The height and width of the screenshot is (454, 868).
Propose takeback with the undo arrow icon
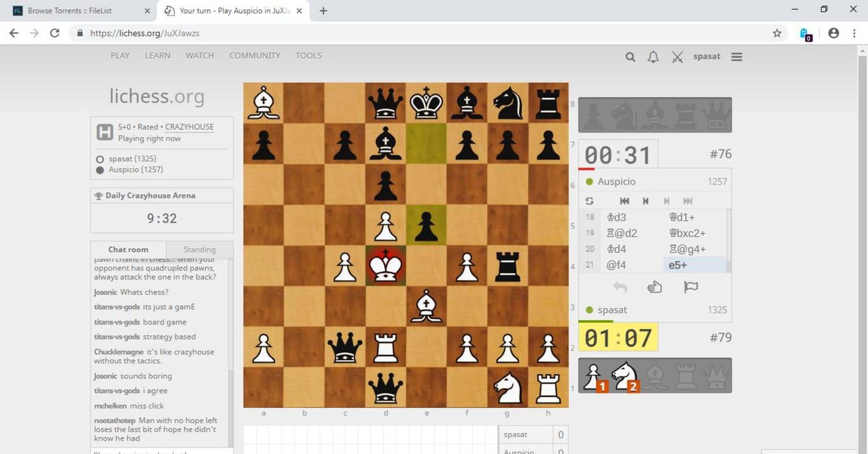coord(620,287)
